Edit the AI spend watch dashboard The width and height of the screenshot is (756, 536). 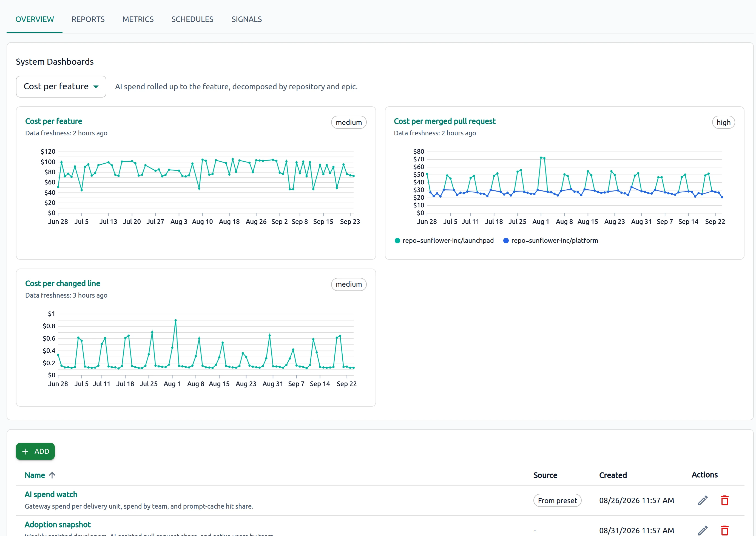[x=703, y=500]
